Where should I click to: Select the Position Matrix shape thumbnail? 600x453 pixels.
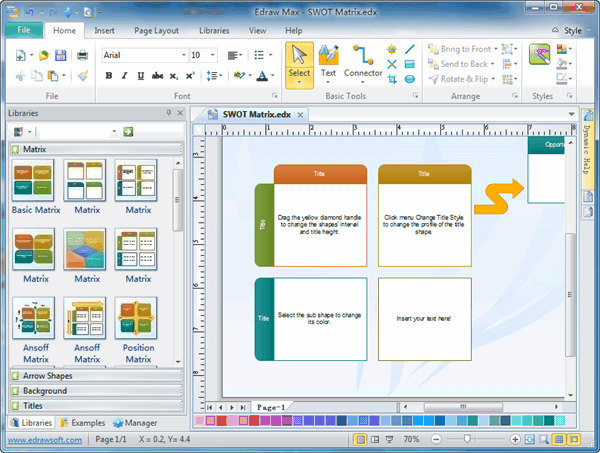point(135,320)
